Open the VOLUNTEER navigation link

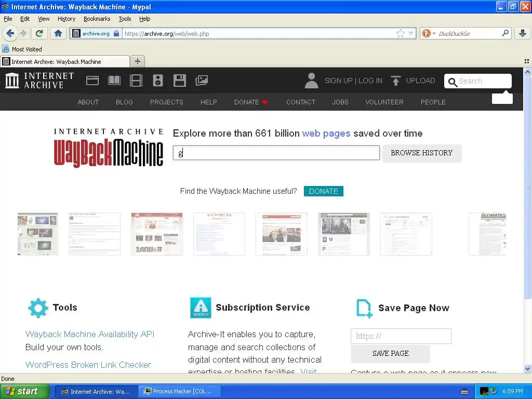(x=384, y=102)
